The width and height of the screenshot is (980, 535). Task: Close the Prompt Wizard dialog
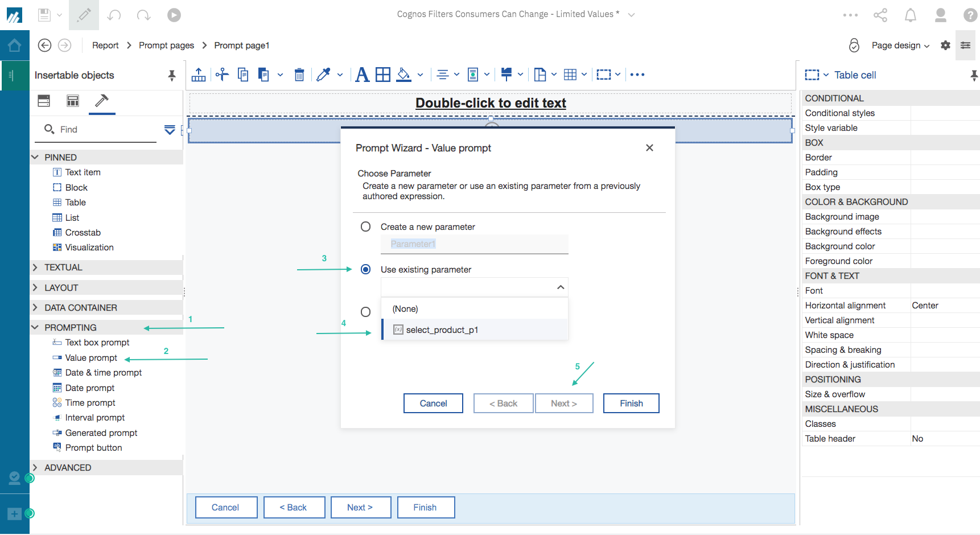pyautogui.click(x=649, y=147)
